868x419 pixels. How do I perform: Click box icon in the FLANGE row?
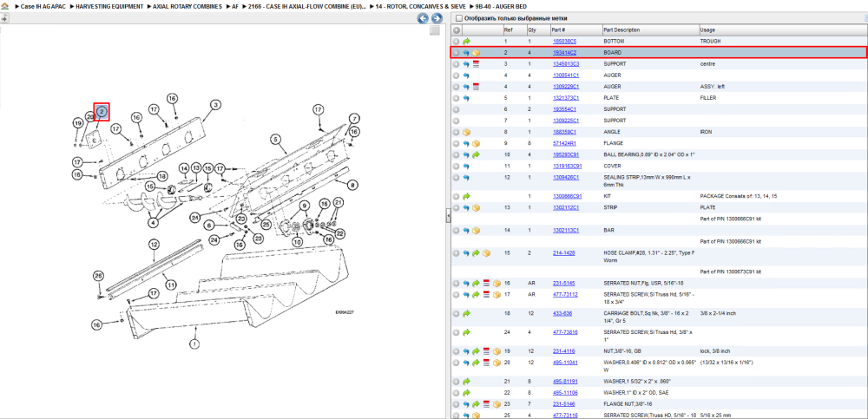coord(476,143)
